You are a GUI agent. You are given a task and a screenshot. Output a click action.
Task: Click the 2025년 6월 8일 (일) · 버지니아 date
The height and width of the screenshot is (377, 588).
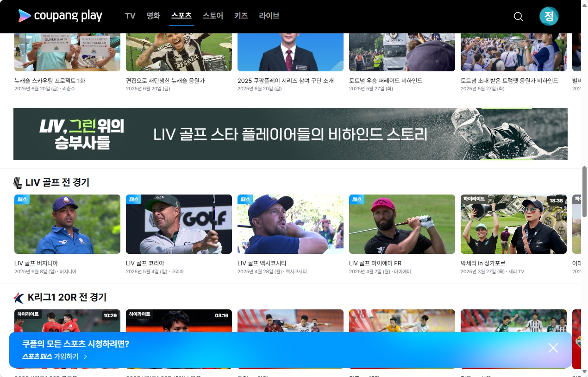[45, 271]
